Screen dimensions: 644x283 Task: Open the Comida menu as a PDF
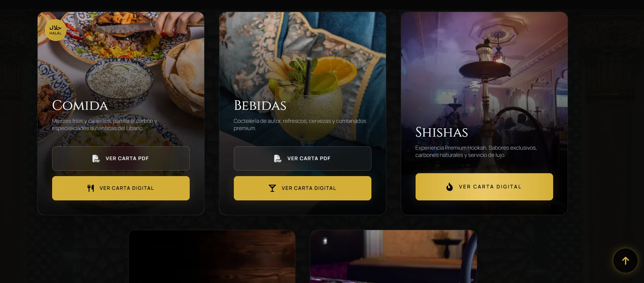pyautogui.click(x=121, y=158)
